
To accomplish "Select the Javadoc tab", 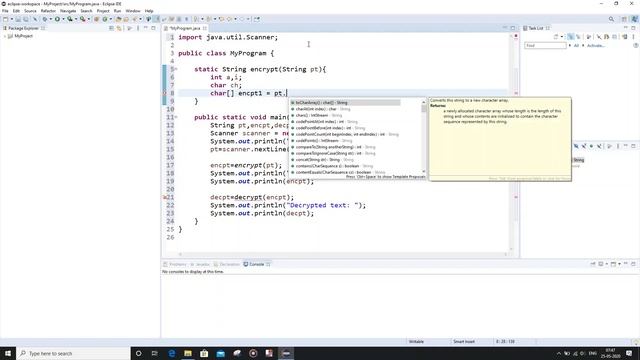I will 200,264.
